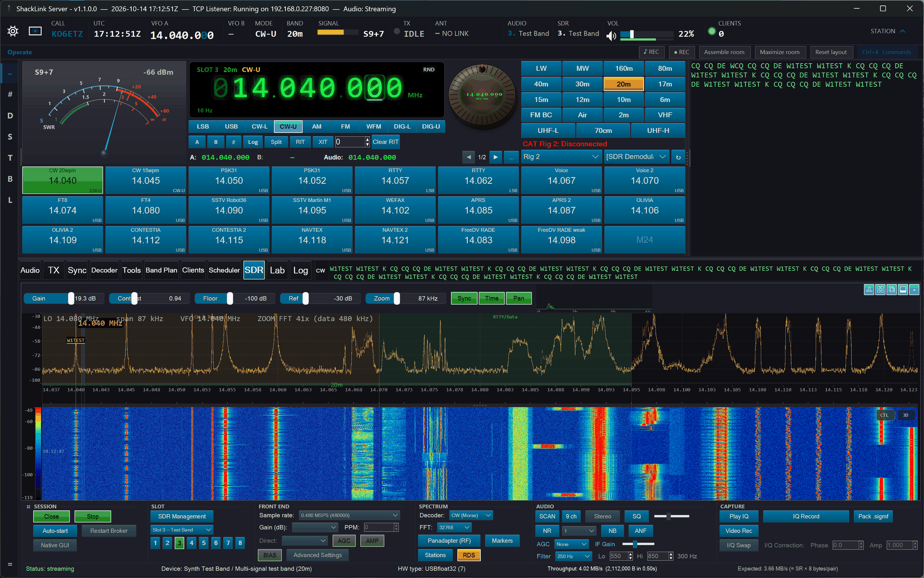Open the Filter 250 Hz dropdown
Screen dimensions: 924x578
pos(574,556)
